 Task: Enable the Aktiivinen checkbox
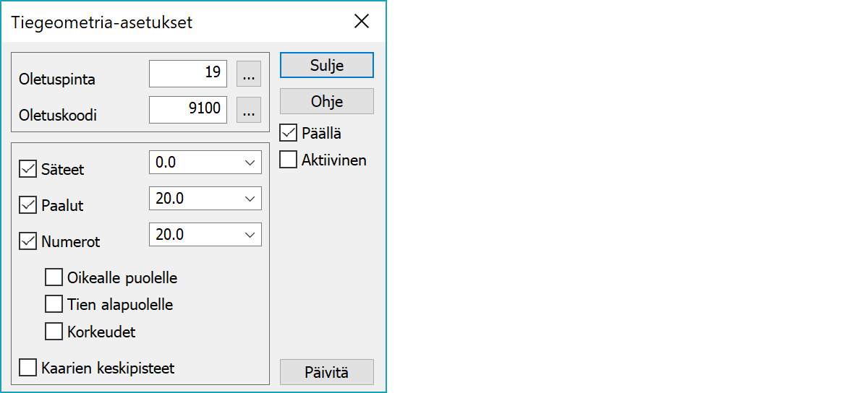coord(289,160)
